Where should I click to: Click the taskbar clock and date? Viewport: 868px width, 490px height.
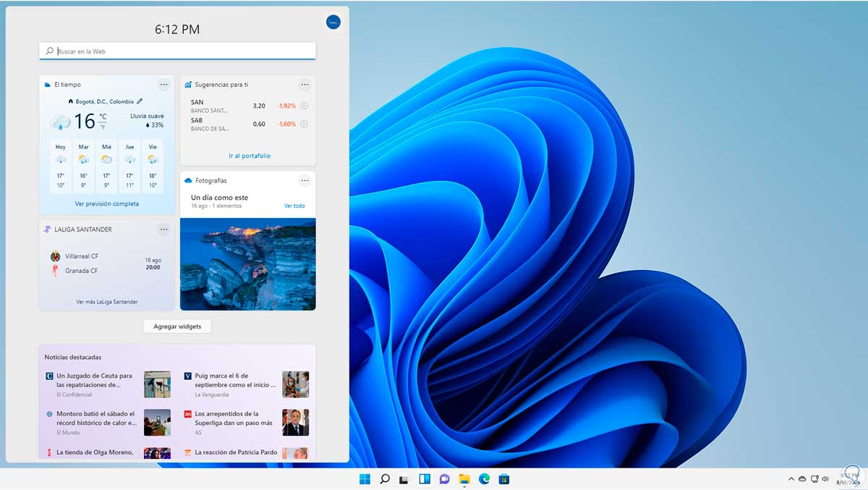click(x=849, y=478)
